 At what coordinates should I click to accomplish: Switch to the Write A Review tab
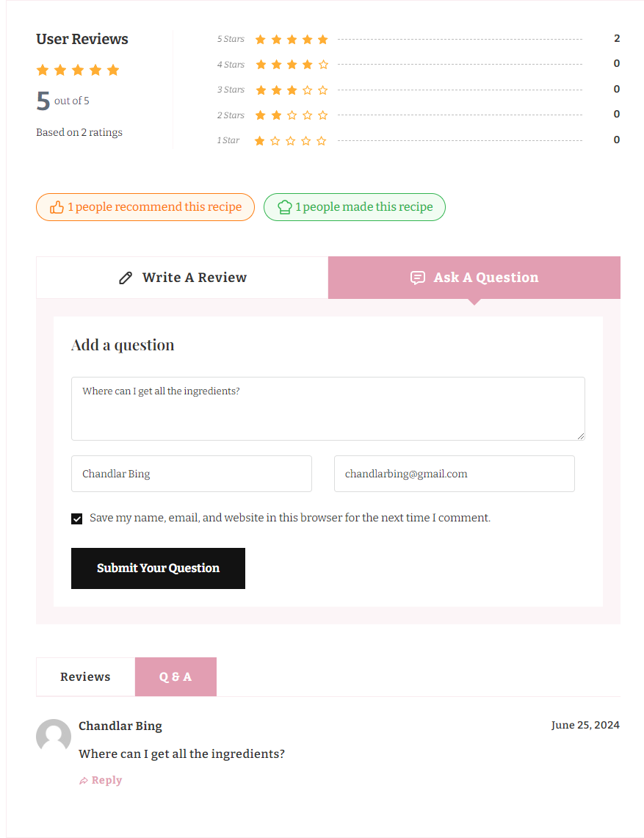[x=182, y=278]
